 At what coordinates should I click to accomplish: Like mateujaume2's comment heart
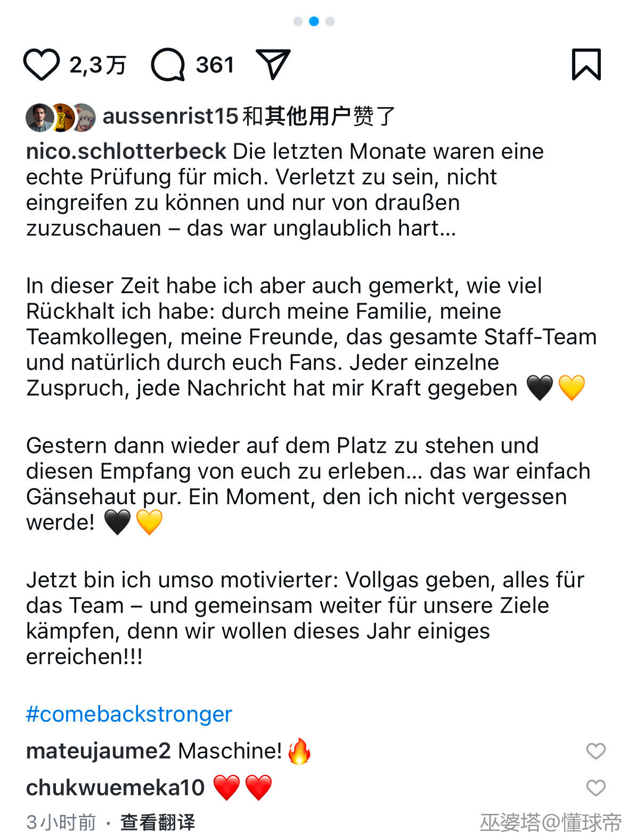[596, 751]
